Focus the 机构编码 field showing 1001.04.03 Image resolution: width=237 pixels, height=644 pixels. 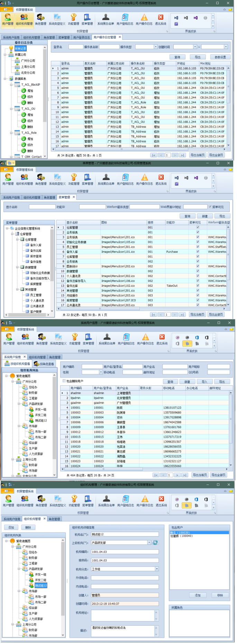[x=125, y=552]
